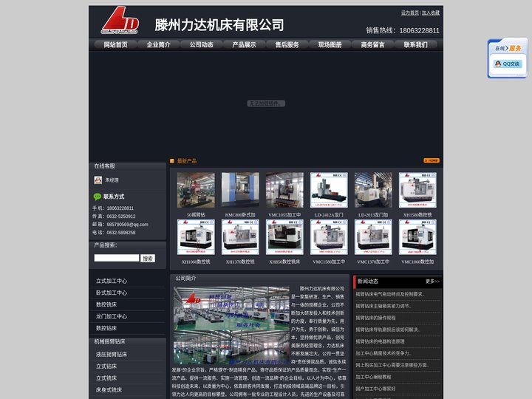Click the fax number 0632-5250912
The image size is (532, 399).
coord(121,216)
